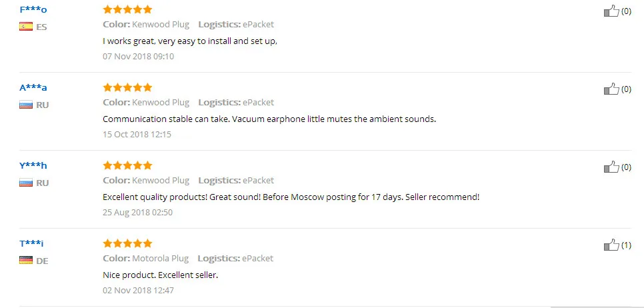644x308 pixels.
Task: Click thumbs-up on Y***h's review
Action: point(611,167)
